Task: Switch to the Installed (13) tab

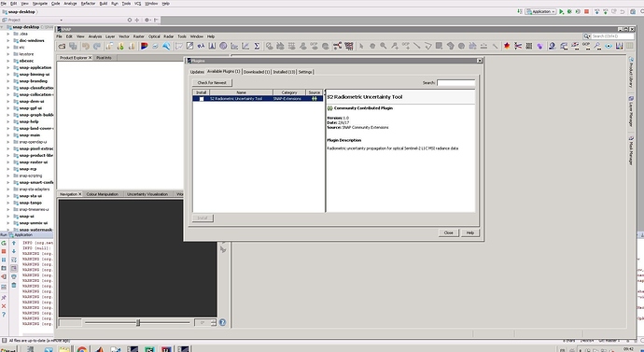Action: click(285, 72)
